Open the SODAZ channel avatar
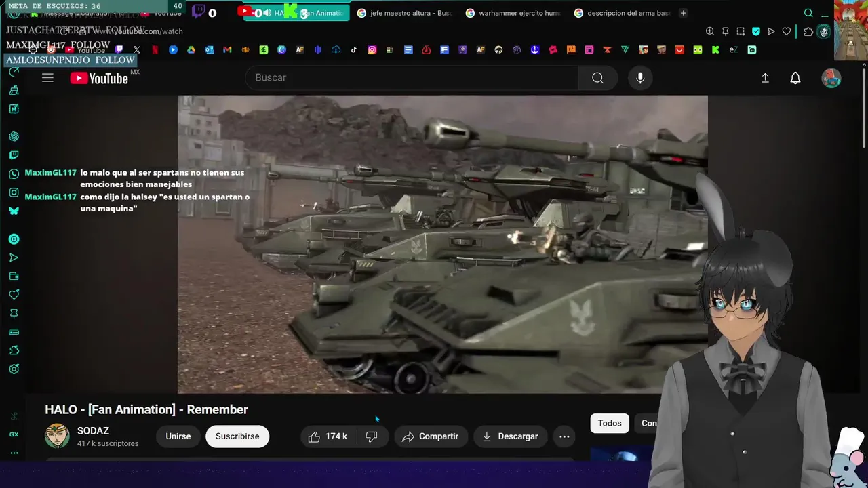868x488 pixels. pyautogui.click(x=57, y=436)
